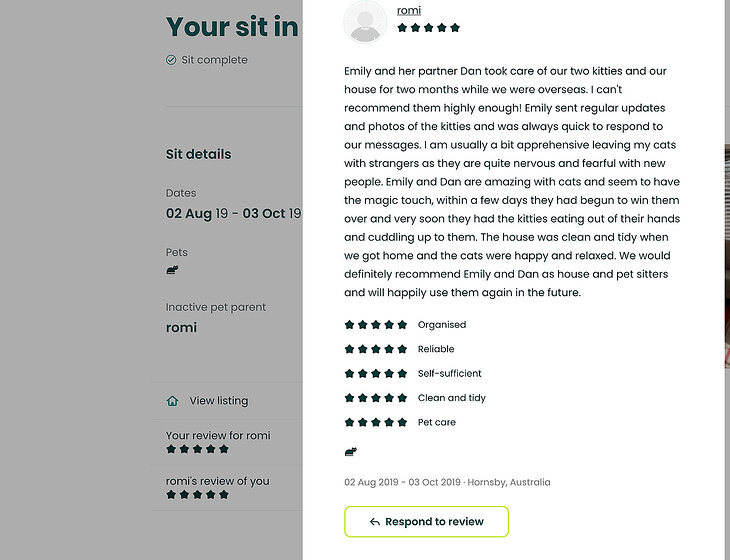Click the cat pet icon in review
The width and height of the screenshot is (730, 560).
tap(351, 451)
